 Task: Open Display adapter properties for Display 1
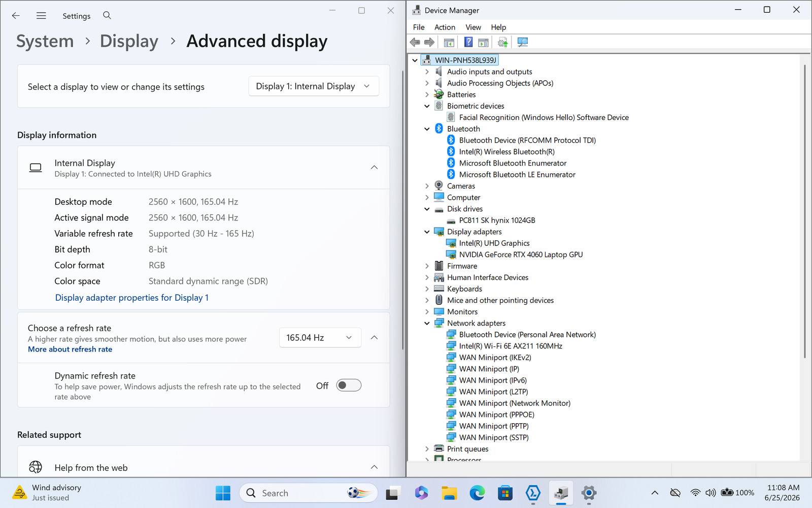tap(132, 298)
